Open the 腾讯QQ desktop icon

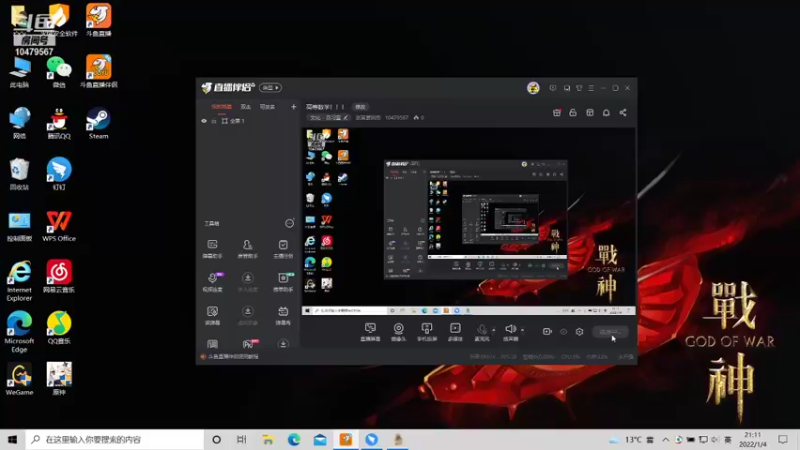click(x=59, y=123)
